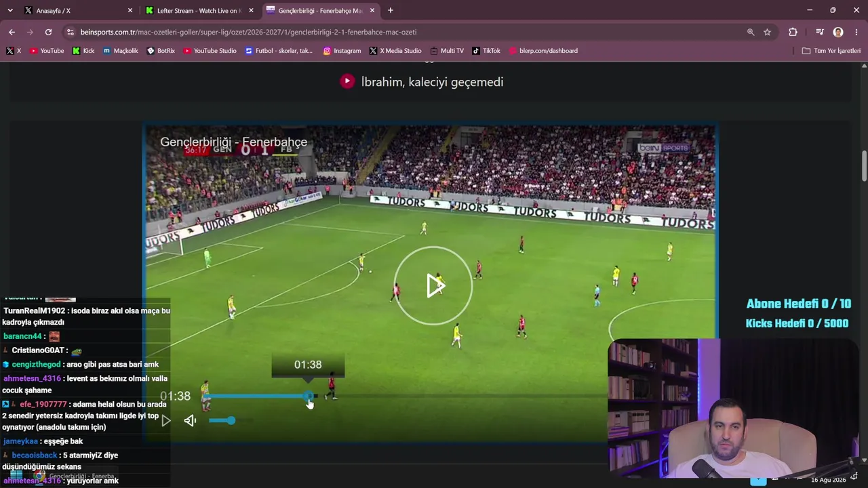Open the blerp.com/dashboard bookmark
This screenshot has width=868, height=488.
click(x=543, y=51)
